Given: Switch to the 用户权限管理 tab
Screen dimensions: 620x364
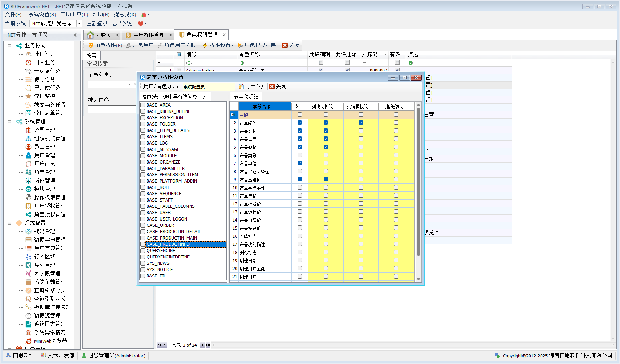Looking at the screenshot, I should tap(148, 35).
